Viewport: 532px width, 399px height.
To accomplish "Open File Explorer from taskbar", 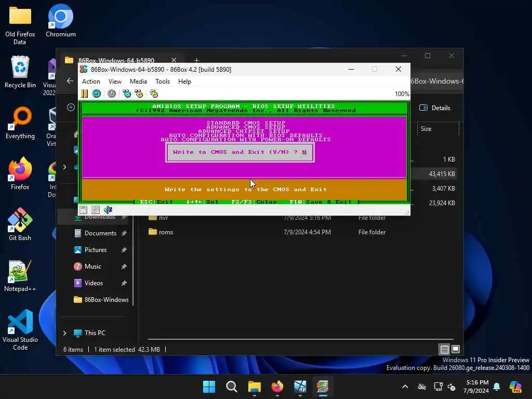I will tap(255, 387).
